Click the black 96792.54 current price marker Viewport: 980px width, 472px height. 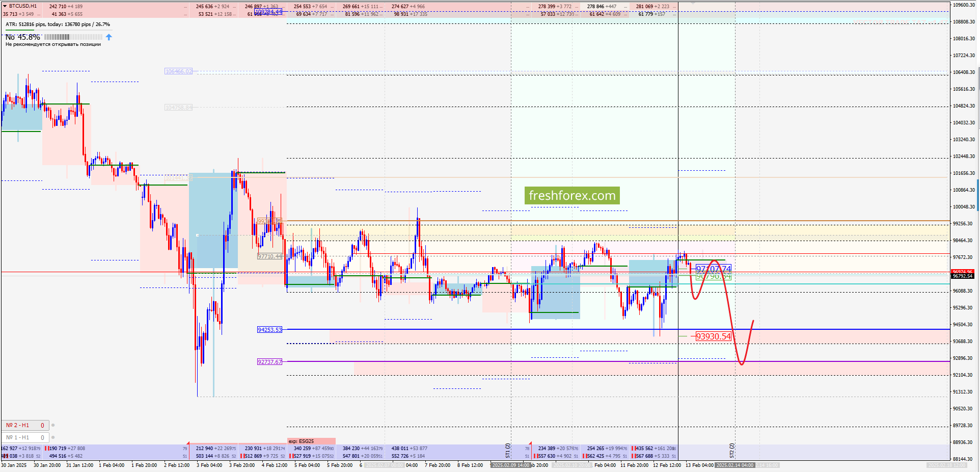point(962,276)
